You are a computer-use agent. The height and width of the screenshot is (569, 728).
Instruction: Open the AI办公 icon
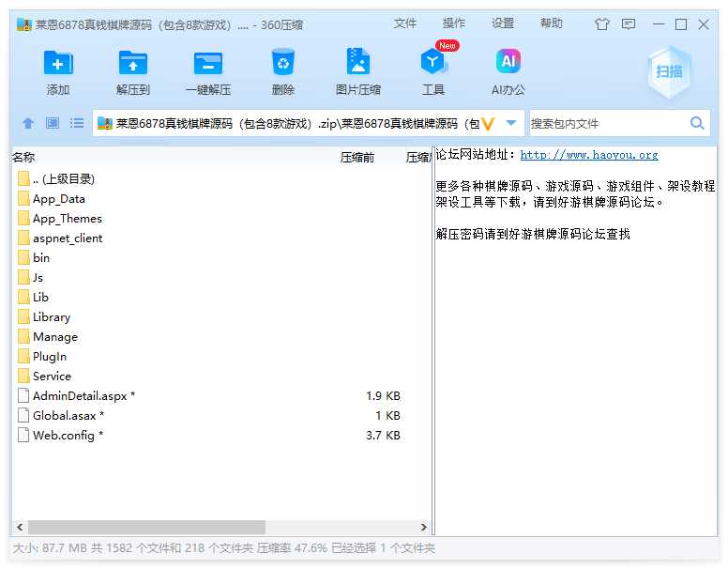coord(508,61)
